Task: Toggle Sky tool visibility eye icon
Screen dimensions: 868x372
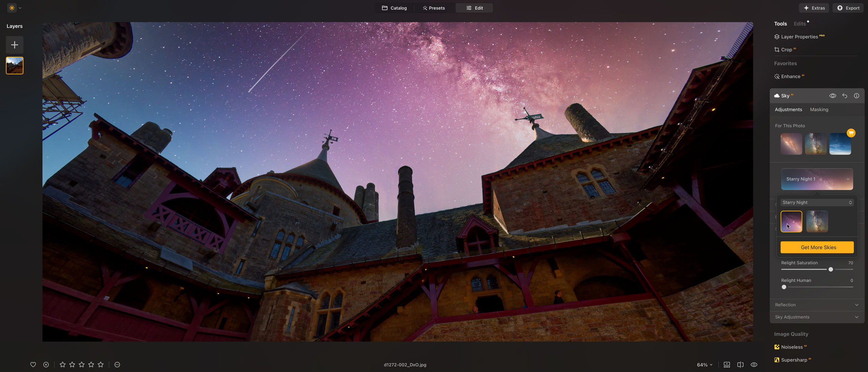Action: coord(832,96)
